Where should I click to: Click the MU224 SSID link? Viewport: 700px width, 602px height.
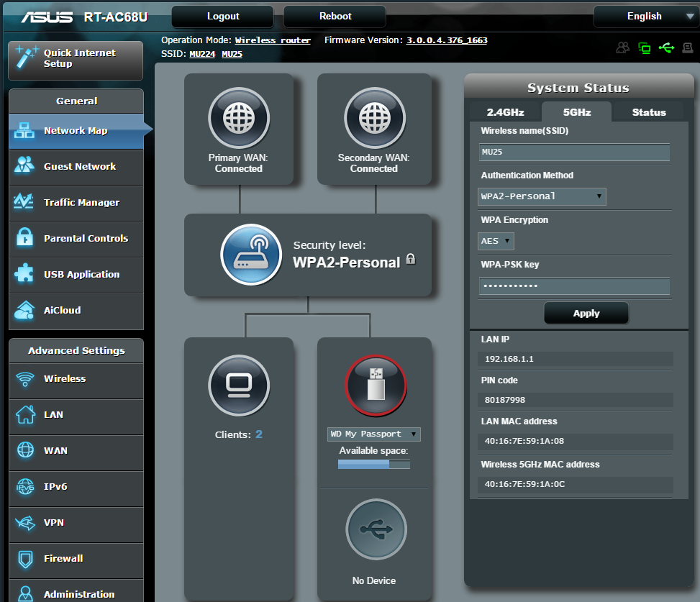click(202, 54)
